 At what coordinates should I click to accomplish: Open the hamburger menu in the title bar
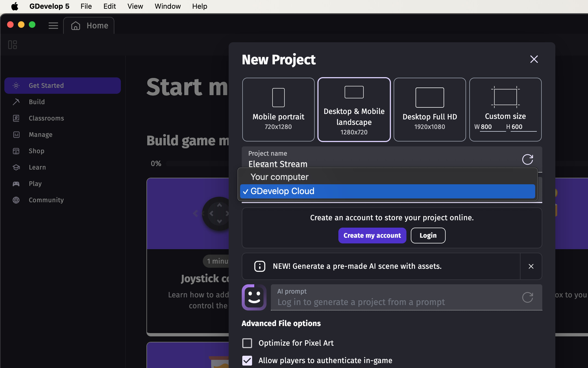pyautogui.click(x=53, y=26)
